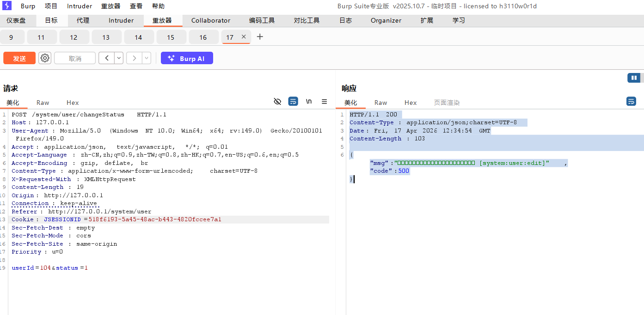The width and height of the screenshot is (644, 315).
Task: Toggle request line wrap icon
Action: coord(293,102)
